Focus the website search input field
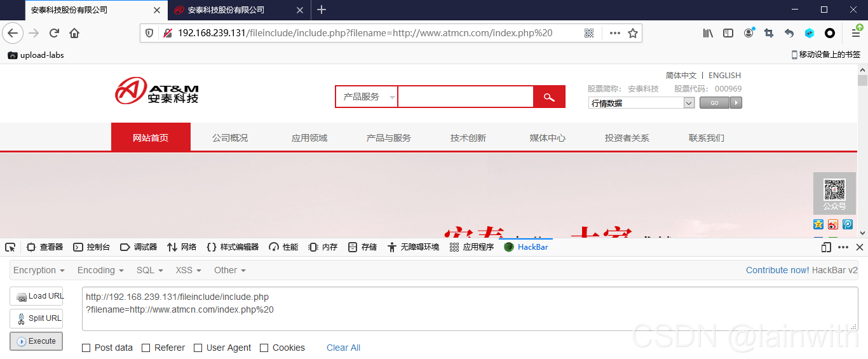The width and height of the screenshot is (868, 359). (x=466, y=97)
